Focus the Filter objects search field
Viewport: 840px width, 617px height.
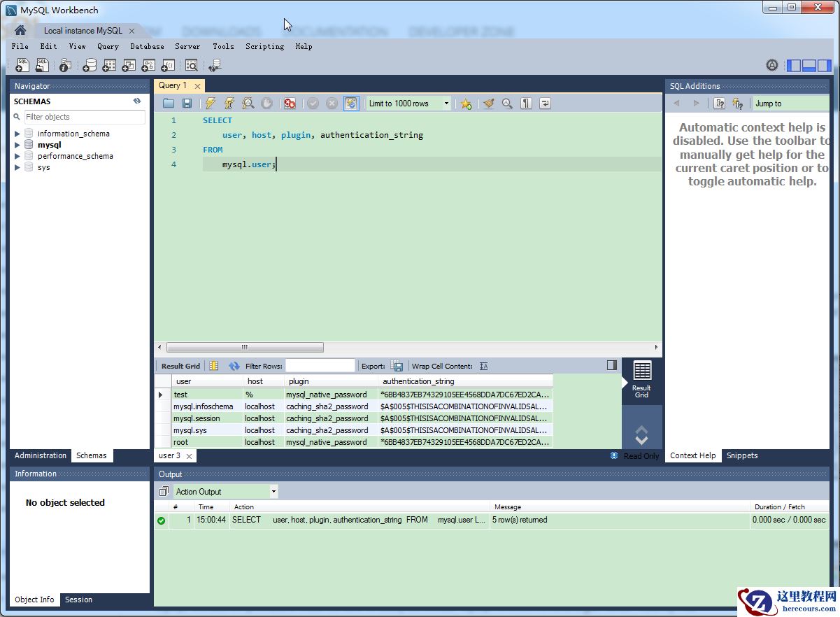pyautogui.click(x=85, y=117)
